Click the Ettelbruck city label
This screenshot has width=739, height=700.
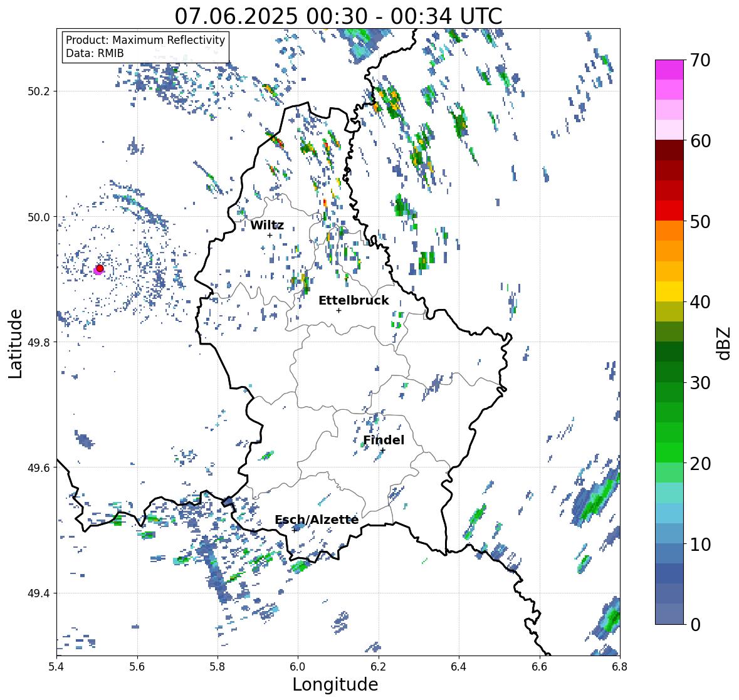click(x=354, y=301)
